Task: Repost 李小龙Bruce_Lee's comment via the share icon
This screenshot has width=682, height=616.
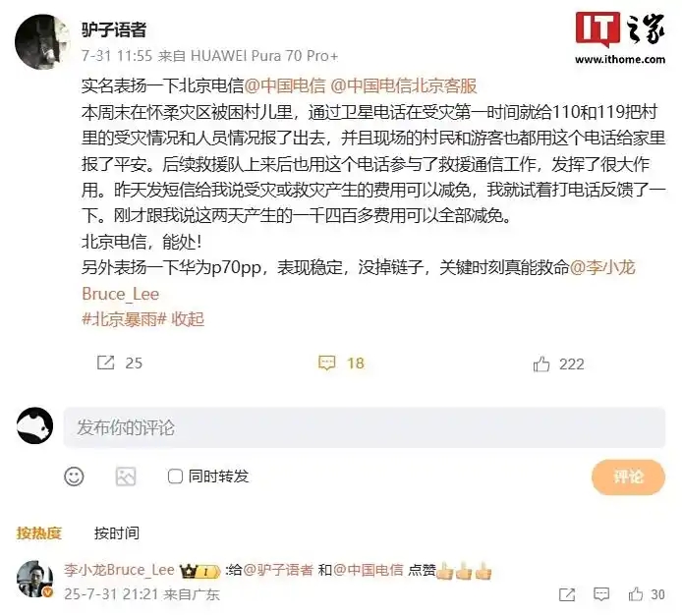Action: pyautogui.click(x=567, y=594)
